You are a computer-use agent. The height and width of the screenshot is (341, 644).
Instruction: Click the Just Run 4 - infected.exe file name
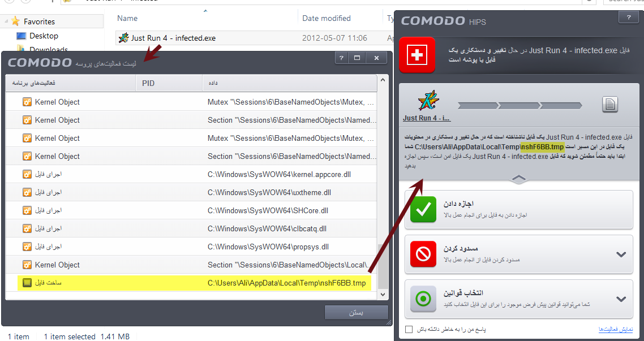pyautogui.click(x=173, y=38)
